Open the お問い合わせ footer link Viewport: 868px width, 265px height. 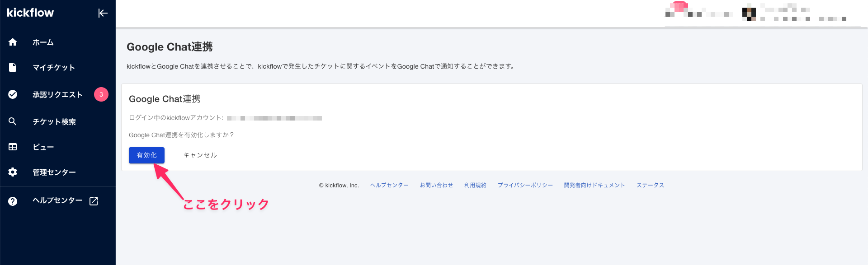click(436, 186)
